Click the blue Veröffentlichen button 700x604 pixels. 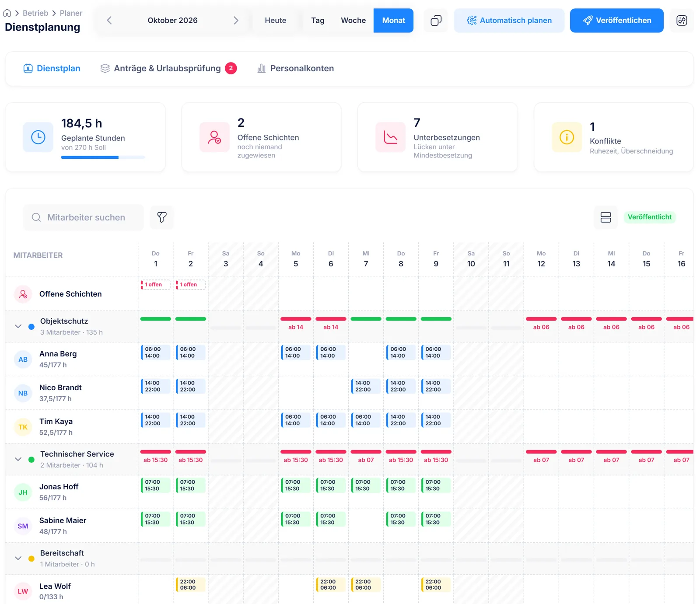click(x=616, y=21)
